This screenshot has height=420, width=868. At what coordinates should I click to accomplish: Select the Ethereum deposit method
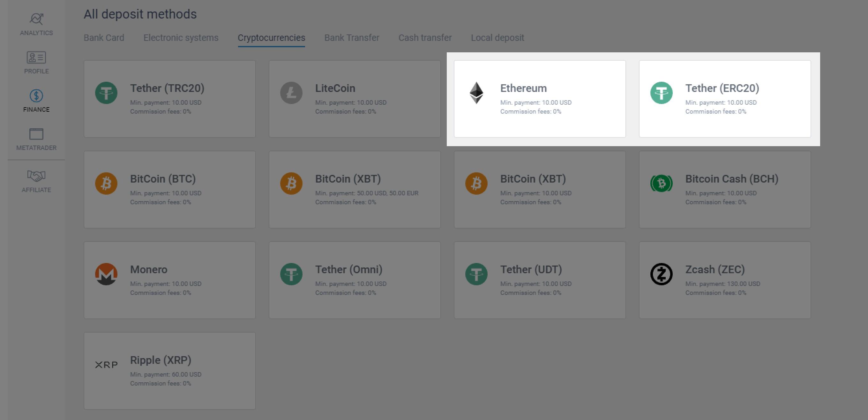[x=539, y=99]
